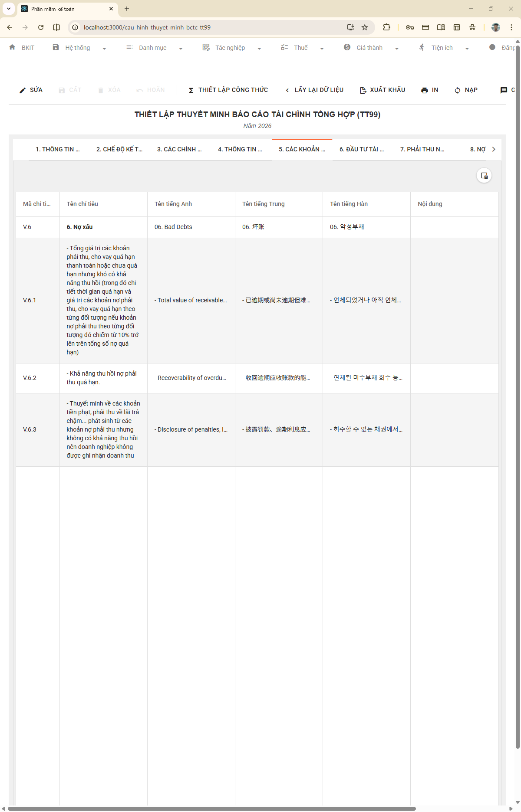This screenshot has height=812, width=521.
Task: Click the site information icon
Action: point(75,27)
